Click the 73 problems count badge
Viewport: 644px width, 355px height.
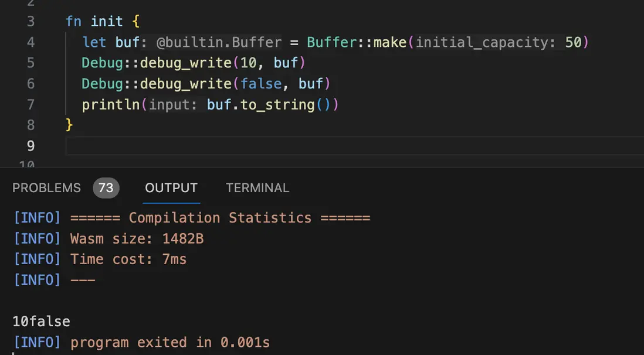click(106, 188)
